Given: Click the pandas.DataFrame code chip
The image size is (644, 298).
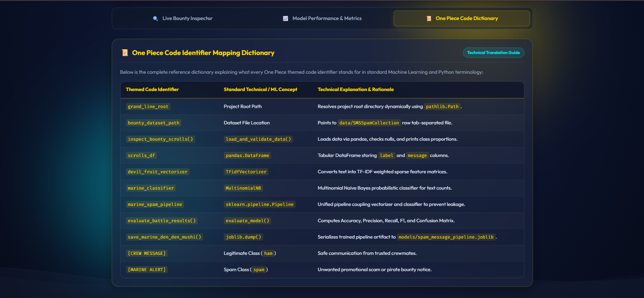Looking at the screenshot, I should 247,155.
